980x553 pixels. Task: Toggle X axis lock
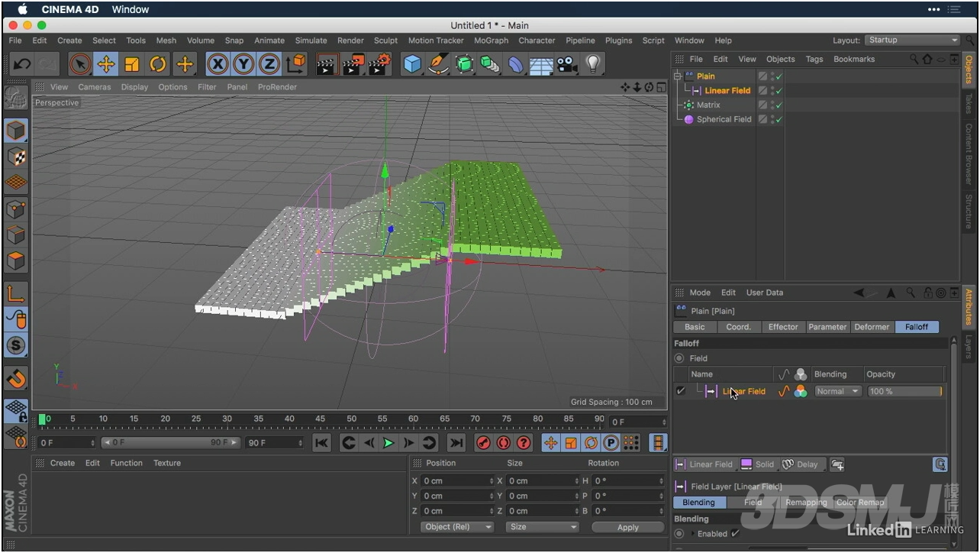click(218, 64)
